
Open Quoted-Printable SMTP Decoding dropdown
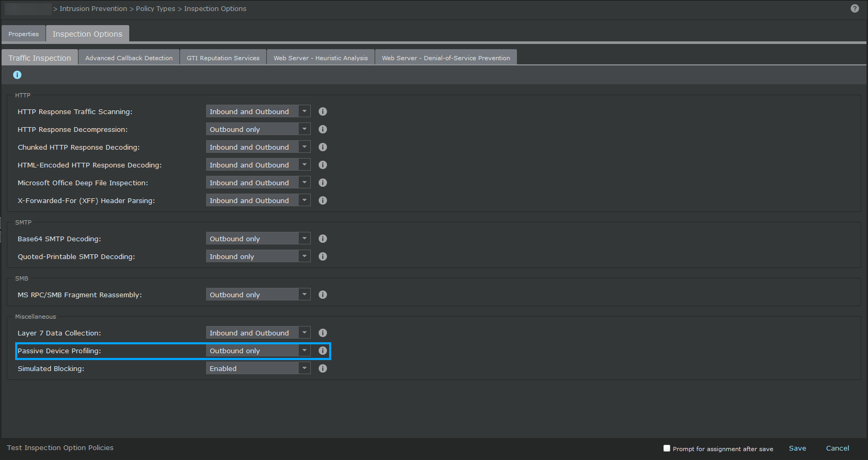[258, 256]
